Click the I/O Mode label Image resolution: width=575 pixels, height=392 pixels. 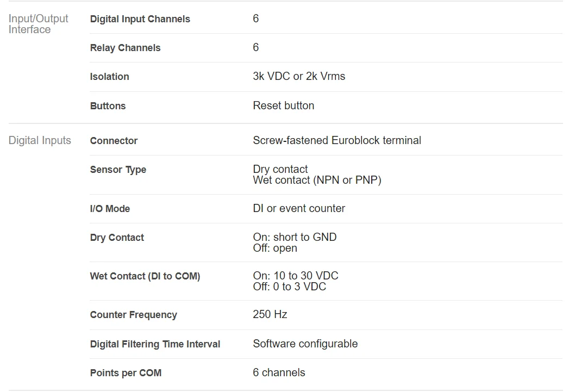click(x=110, y=209)
